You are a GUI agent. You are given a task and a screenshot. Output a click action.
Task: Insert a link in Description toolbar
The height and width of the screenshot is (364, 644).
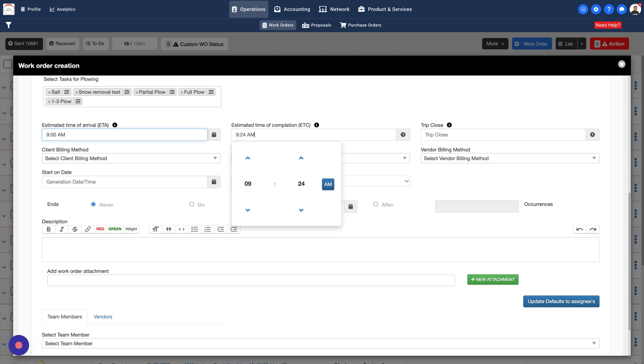click(x=88, y=229)
